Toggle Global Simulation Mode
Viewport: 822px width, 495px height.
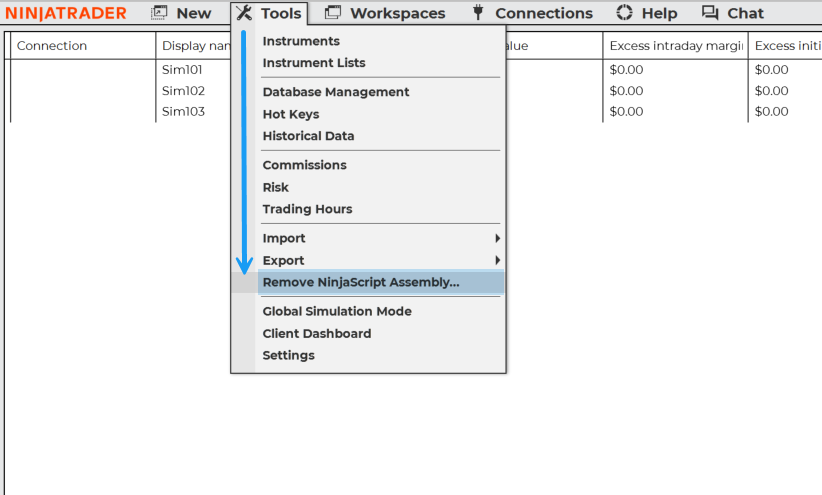(337, 311)
